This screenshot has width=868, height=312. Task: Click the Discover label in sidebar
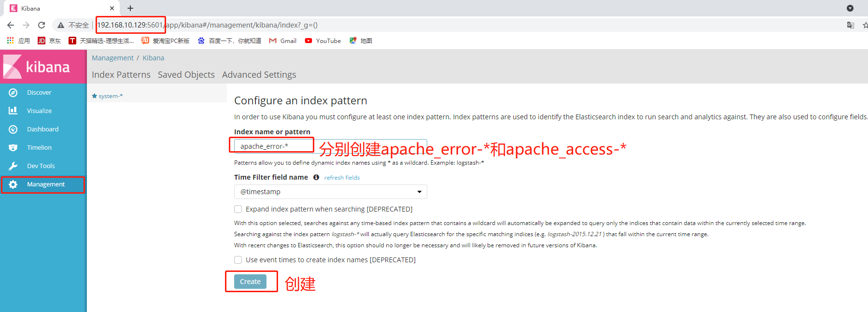[39, 93]
